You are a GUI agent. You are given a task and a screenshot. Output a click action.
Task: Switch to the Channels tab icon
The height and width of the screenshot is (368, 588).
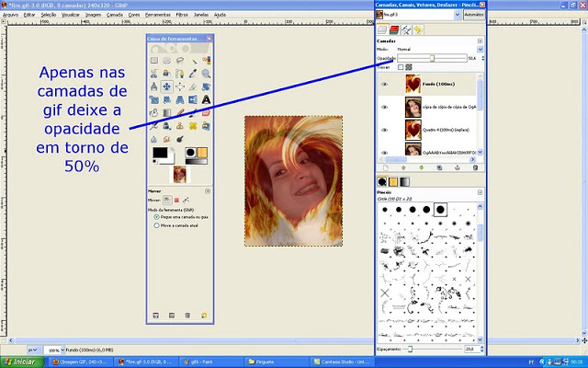pos(395,30)
